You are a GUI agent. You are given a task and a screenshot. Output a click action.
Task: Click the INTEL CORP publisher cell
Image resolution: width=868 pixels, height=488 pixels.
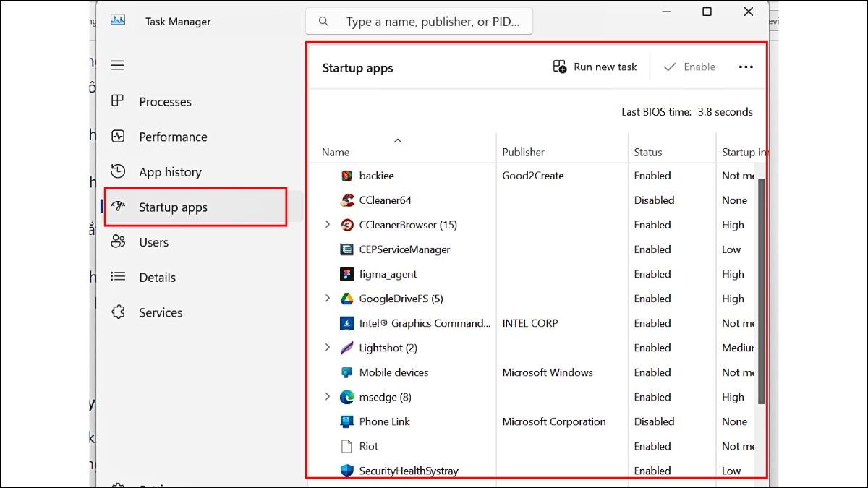tap(530, 322)
